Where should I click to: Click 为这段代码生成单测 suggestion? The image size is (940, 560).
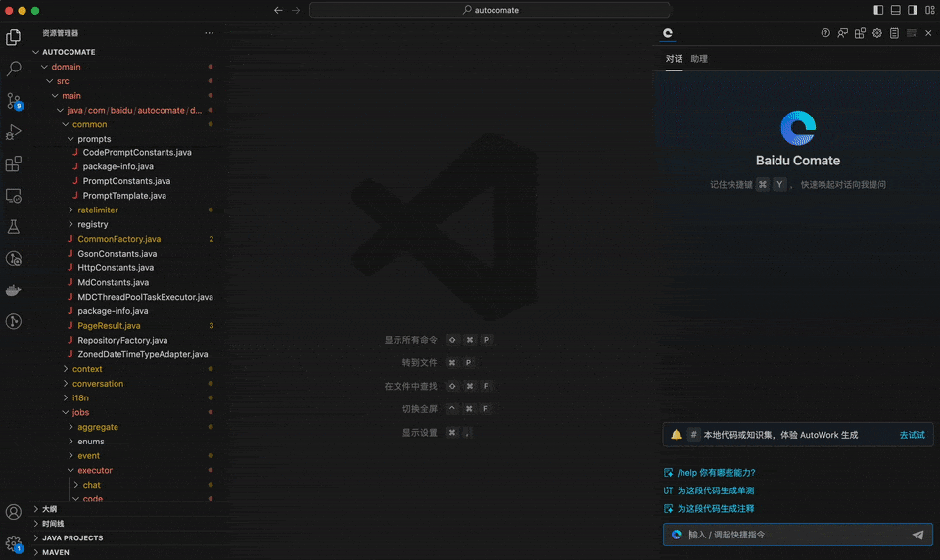pyautogui.click(x=715, y=490)
